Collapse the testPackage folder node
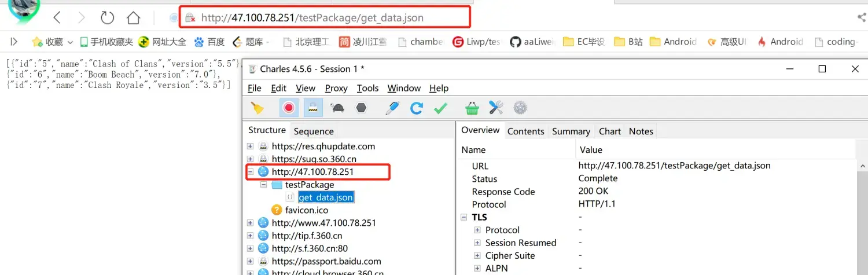 264,185
